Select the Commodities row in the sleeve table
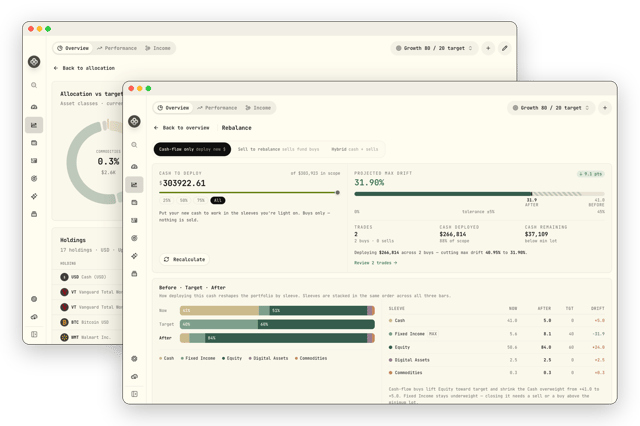 point(496,373)
